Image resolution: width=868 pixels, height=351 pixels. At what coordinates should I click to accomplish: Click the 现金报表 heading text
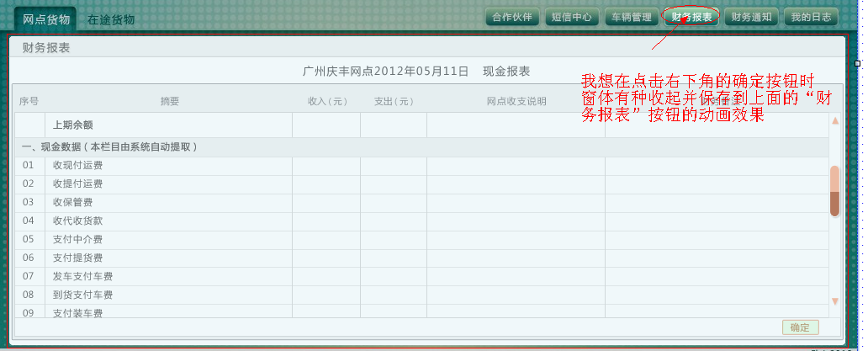coord(506,72)
